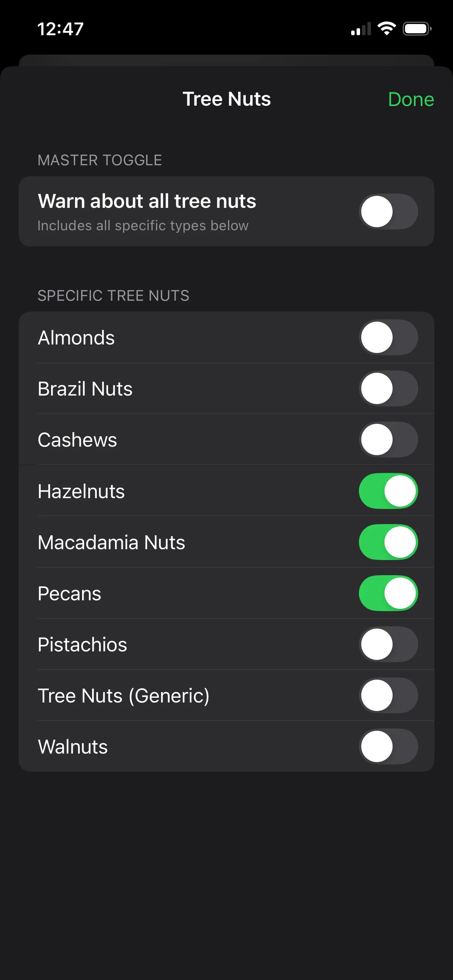Tap the Done button
The image size is (453, 980).
[x=411, y=99]
